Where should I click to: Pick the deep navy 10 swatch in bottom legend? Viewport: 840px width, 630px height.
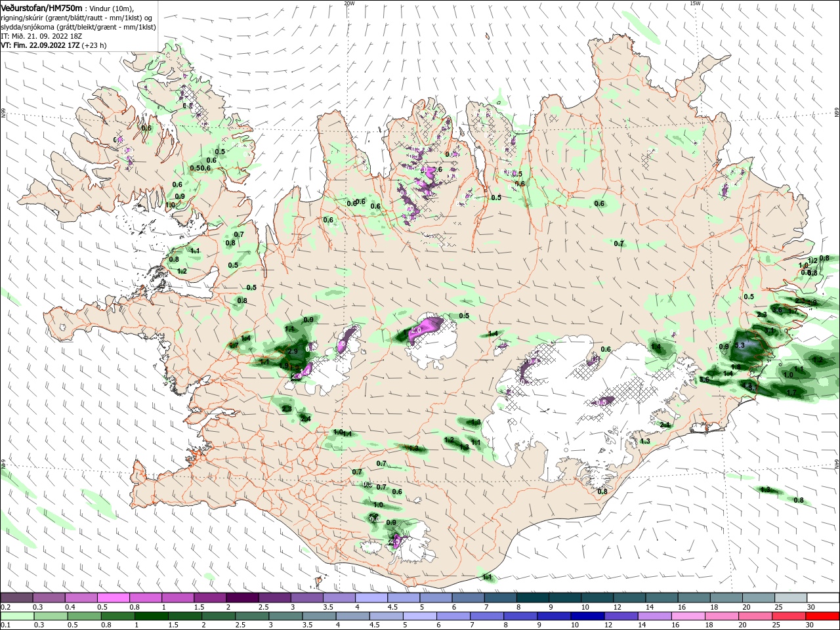tap(587, 616)
